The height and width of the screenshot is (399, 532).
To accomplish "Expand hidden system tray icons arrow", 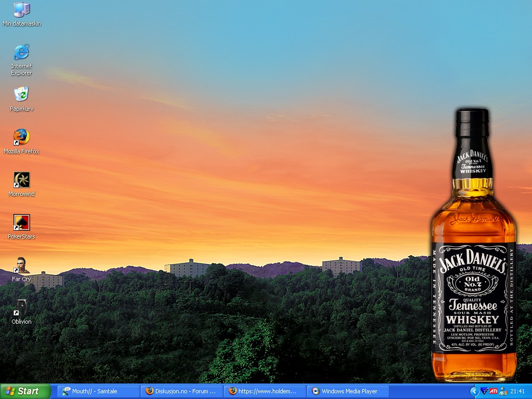I will [474, 391].
